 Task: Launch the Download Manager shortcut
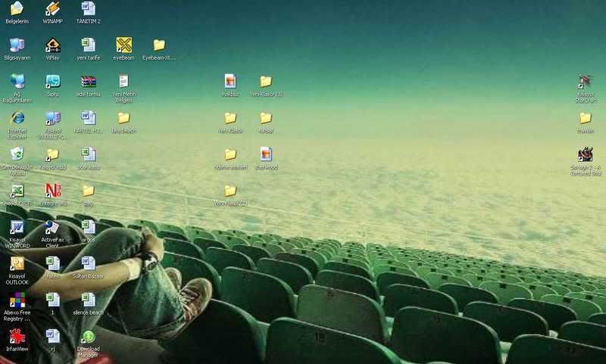88,336
